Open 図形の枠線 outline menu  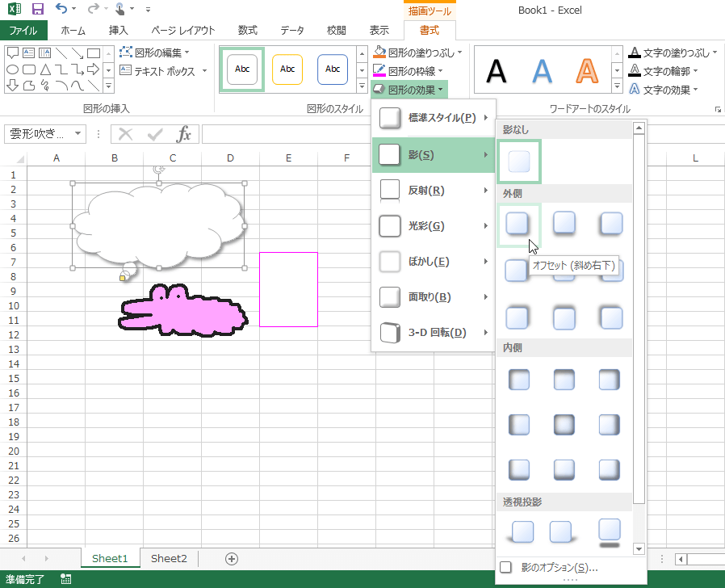pyautogui.click(x=409, y=71)
